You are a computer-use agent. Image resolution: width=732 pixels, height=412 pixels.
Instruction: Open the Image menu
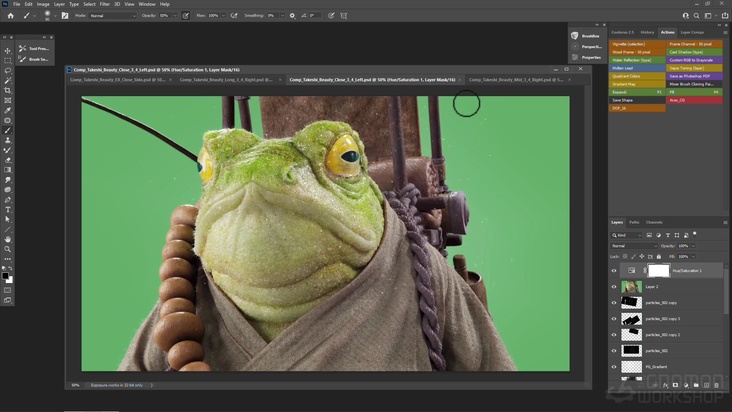coord(43,4)
